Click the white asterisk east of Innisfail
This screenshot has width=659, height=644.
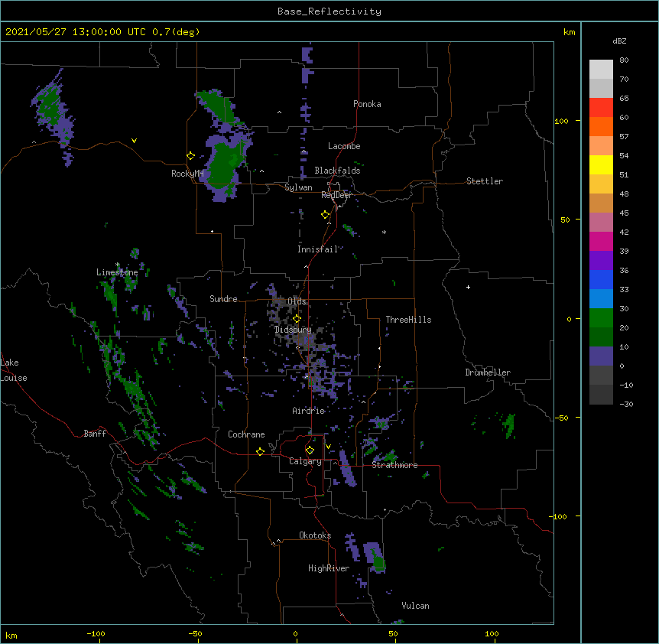(384, 232)
